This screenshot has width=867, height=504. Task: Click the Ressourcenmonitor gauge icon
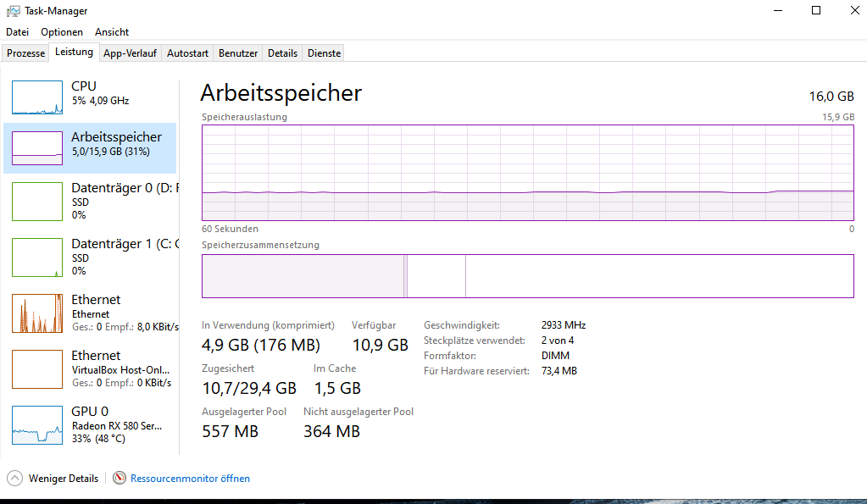(x=119, y=478)
